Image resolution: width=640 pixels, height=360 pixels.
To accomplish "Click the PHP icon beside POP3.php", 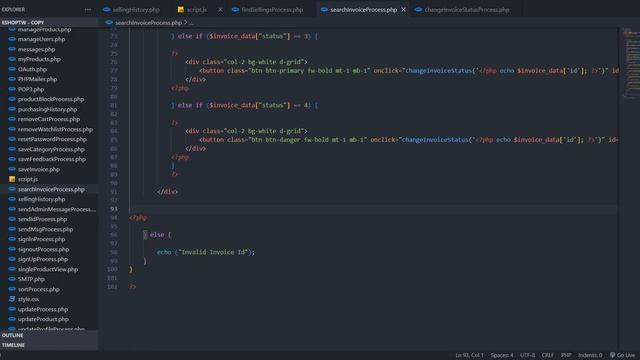I will click(12, 89).
